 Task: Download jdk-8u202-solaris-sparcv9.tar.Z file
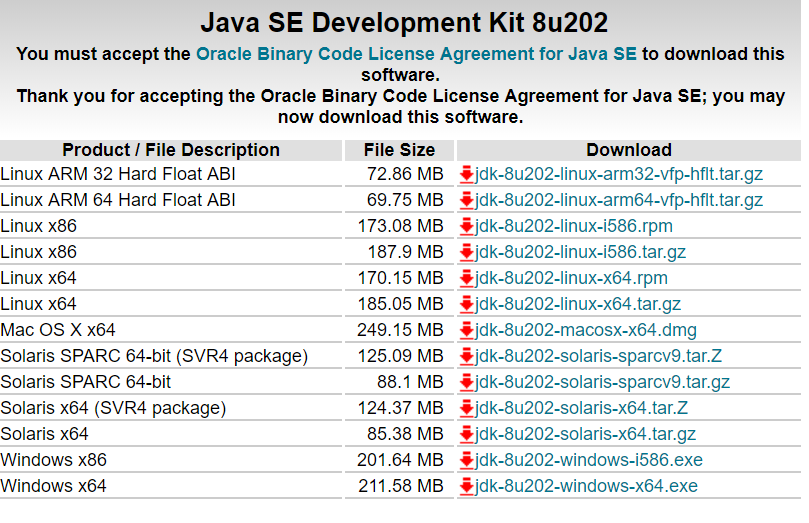598,356
